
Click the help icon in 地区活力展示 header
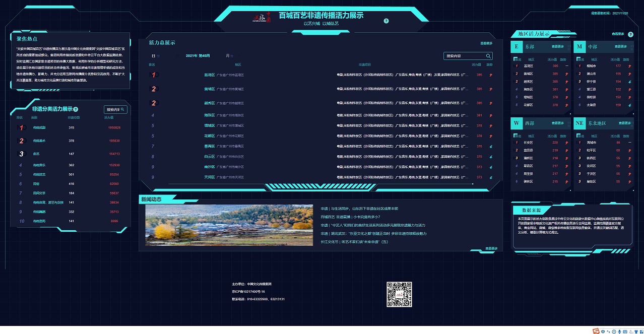pos(630,34)
